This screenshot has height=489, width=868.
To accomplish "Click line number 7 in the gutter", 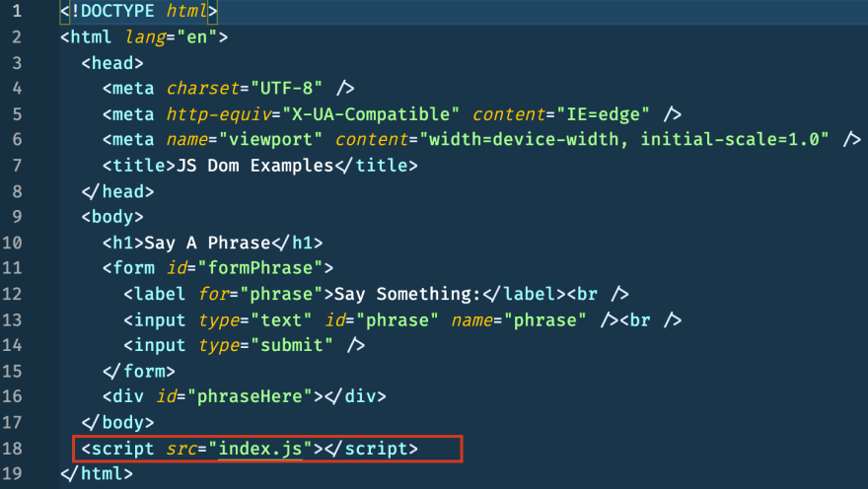I will [17, 166].
